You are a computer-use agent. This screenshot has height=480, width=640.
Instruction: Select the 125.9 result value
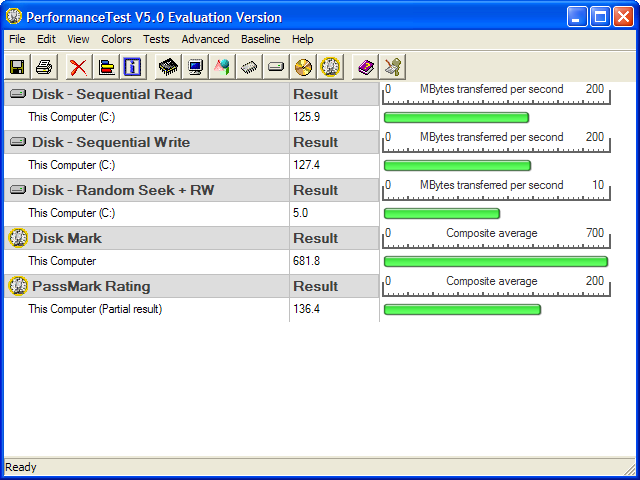point(307,117)
